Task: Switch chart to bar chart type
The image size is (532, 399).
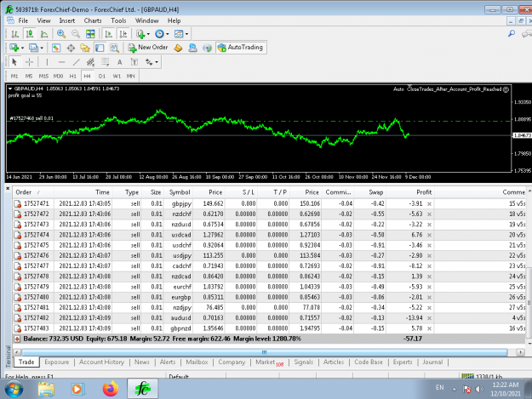Action: coord(14,34)
